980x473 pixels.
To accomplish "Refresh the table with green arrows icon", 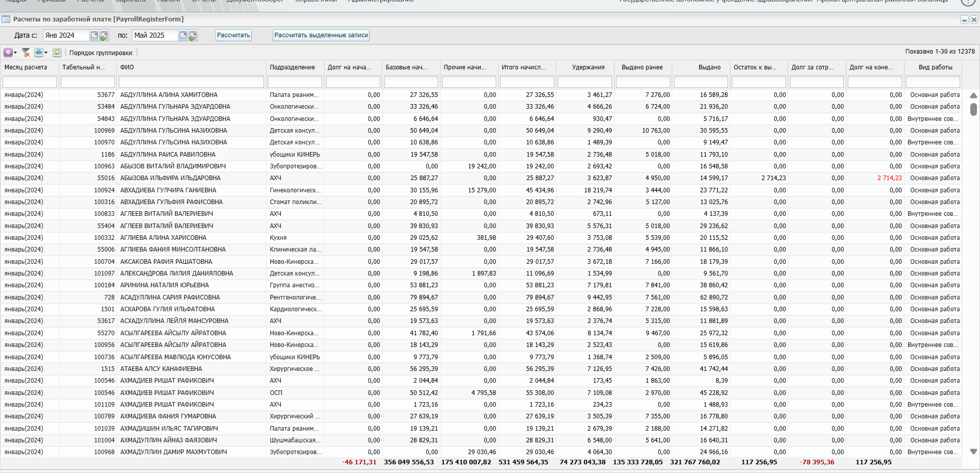I will tap(57, 53).
